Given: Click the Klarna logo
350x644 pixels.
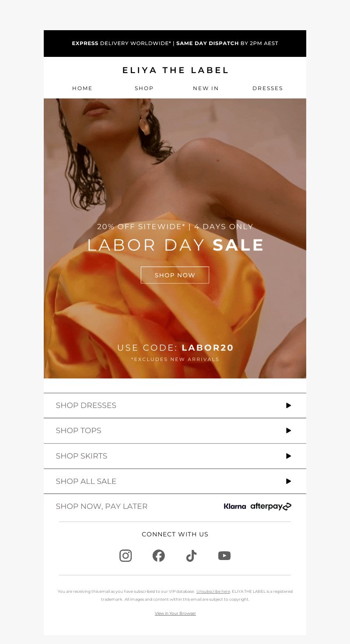Looking at the screenshot, I should pos(235,506).
